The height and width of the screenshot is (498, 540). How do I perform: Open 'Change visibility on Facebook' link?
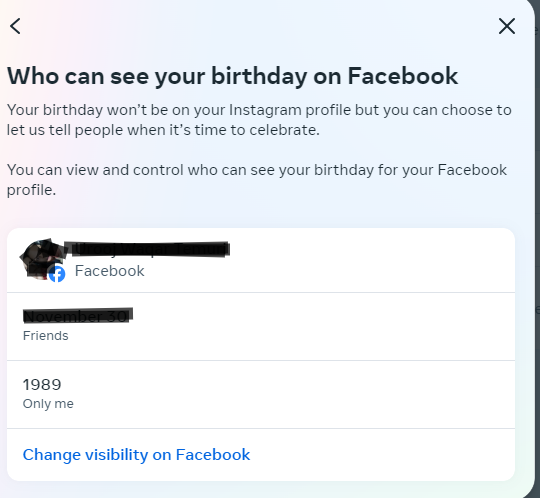[x=136, y=455]
